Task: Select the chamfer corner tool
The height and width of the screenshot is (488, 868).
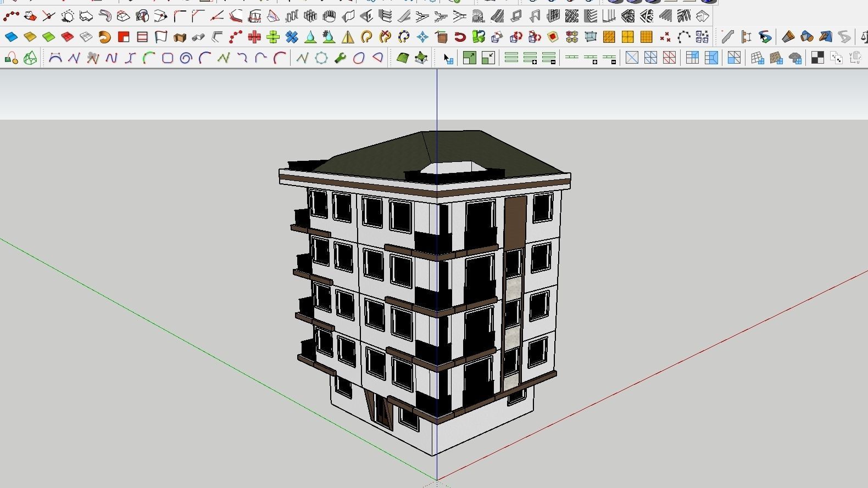Action: pyautogui.click(x=198, y=16)
